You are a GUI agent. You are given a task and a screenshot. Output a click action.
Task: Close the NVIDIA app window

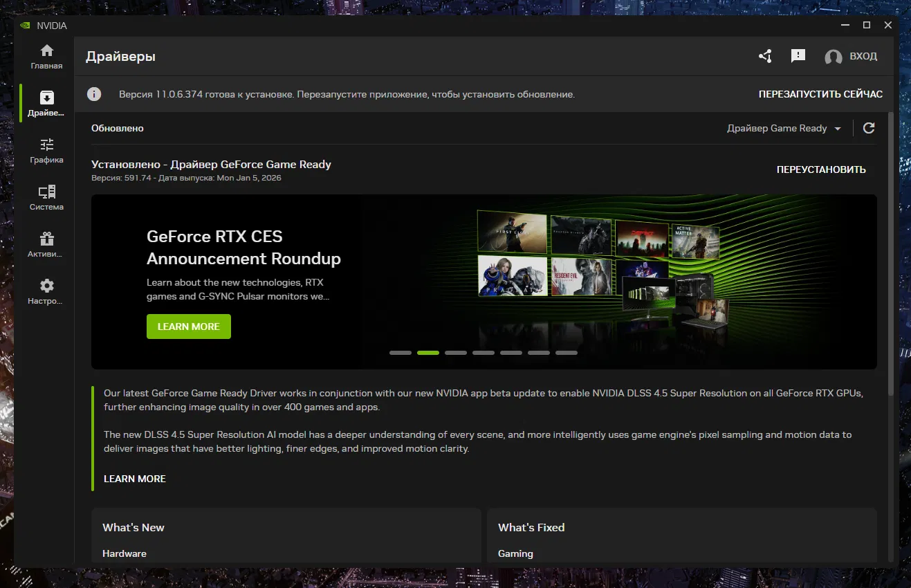888,26
